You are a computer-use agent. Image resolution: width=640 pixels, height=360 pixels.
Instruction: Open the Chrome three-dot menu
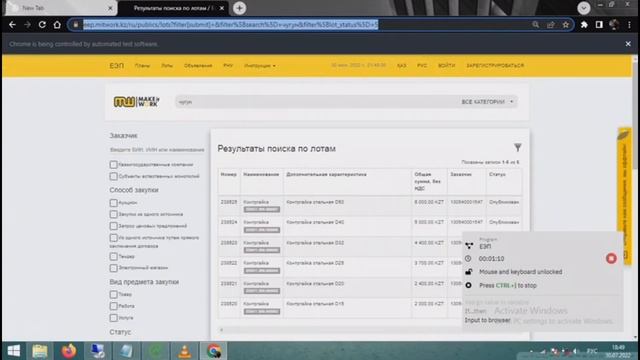(x=629, y=25)
